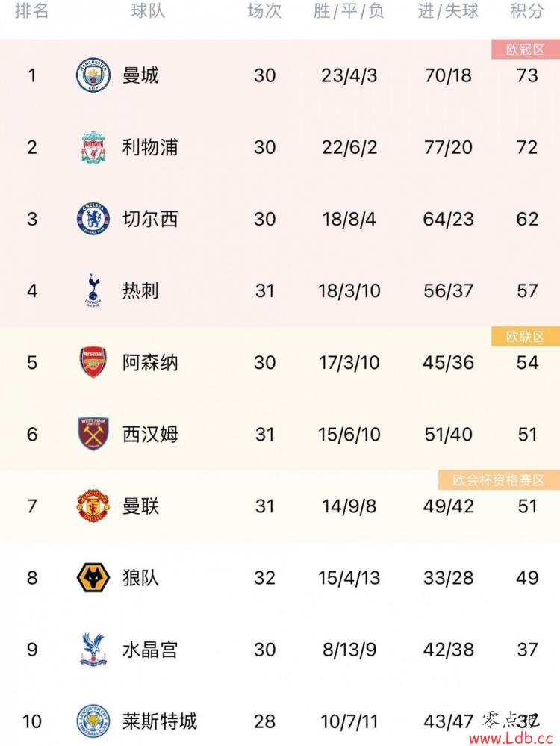
Task: Click the Crystal Palace eagle crest
Action: pyautogui.click(x=93, y=650)
